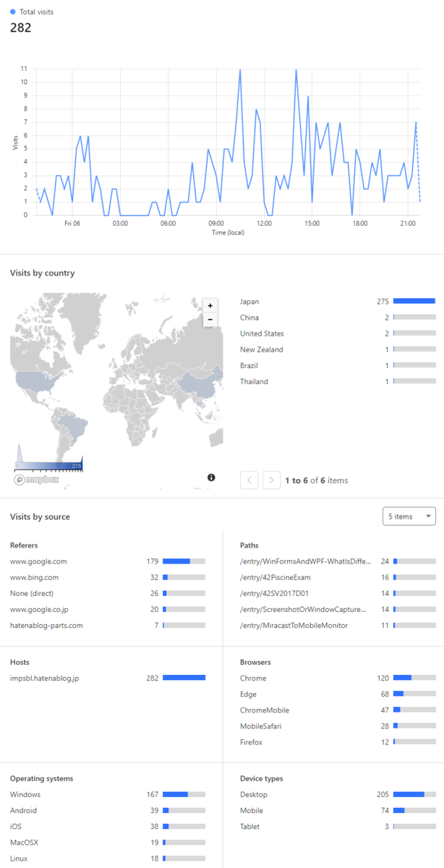Click the Japan visits bar
The width and height of the screenshot is (444, 868).
tap(414, 302)
